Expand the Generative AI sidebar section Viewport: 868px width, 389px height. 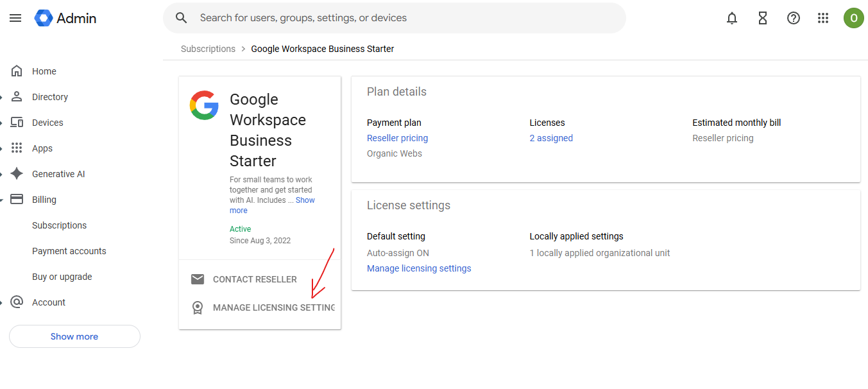(x=58, y=174)
